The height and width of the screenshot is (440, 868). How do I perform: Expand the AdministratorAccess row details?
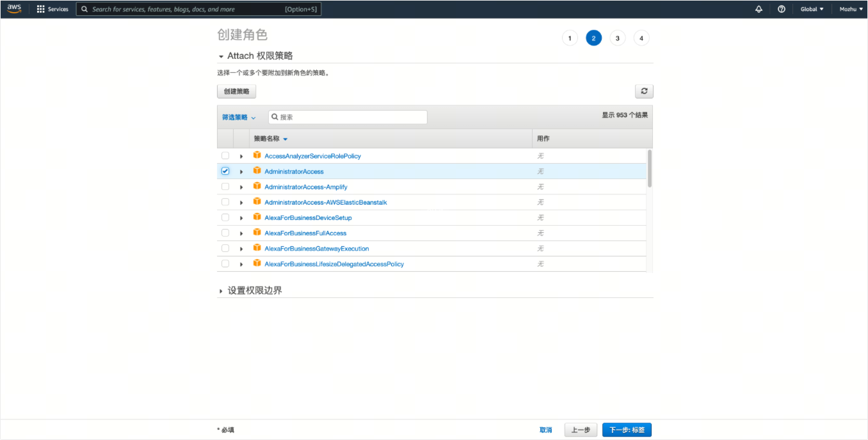(x=241, y=171)
